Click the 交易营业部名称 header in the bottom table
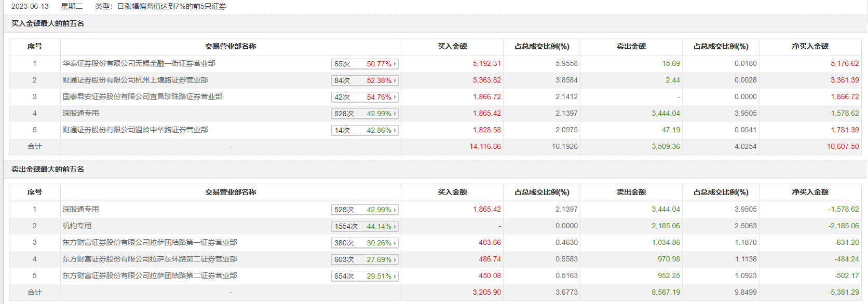Viewport: 868px width, 304px height. (230, 192)
